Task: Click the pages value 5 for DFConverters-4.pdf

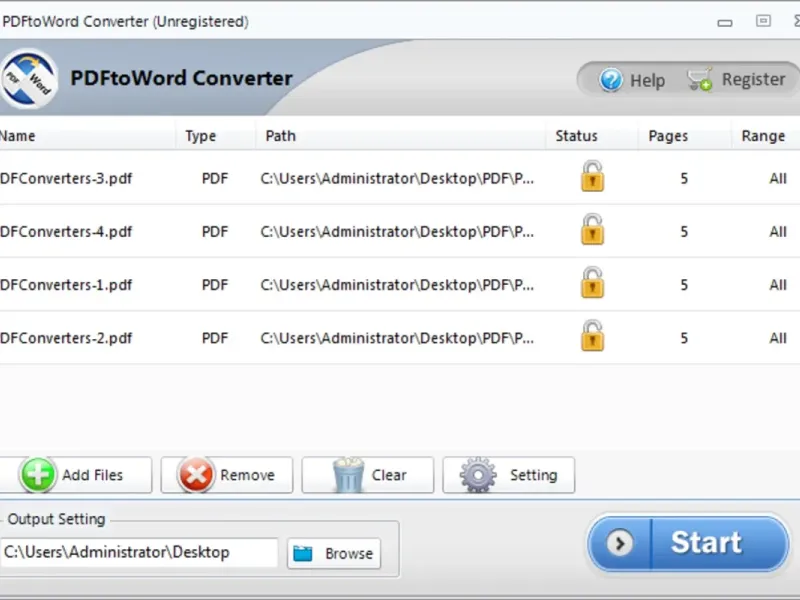Action: (x=684, y=232)
